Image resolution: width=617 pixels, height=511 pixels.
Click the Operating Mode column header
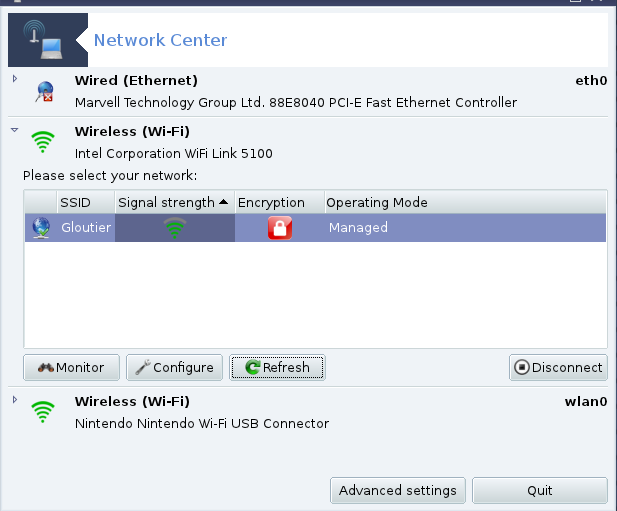point(466,203)
